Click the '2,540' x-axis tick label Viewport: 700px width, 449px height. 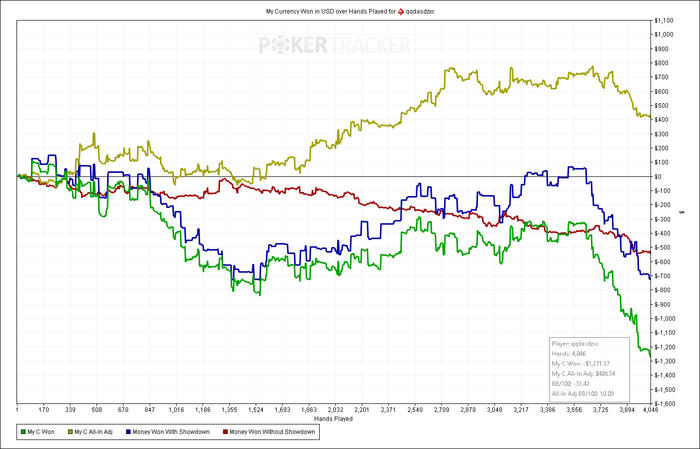click(x=415, y=409)
